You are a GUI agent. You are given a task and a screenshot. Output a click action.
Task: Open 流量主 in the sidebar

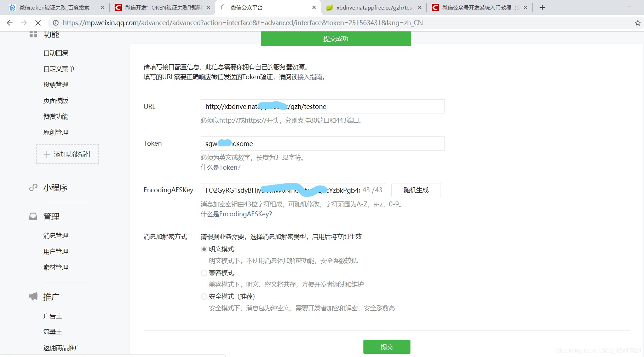tap(53, 332)
